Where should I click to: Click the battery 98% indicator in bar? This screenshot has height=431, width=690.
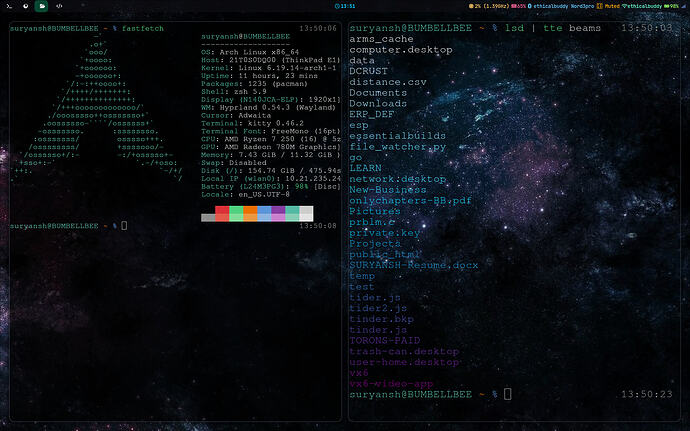pos(672,6)
